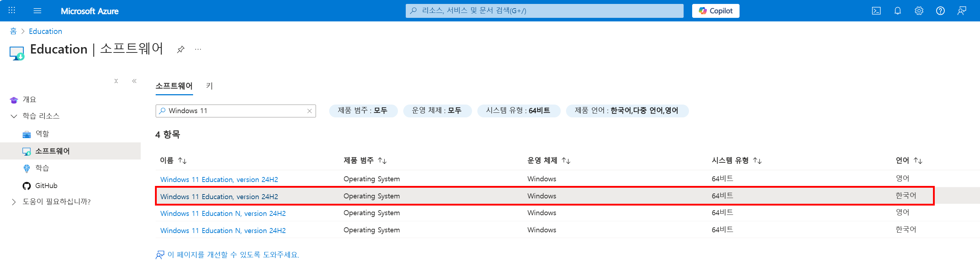980x263 pixels.
Task: Open GitHub in the sidebar
Action: point(46,186)
